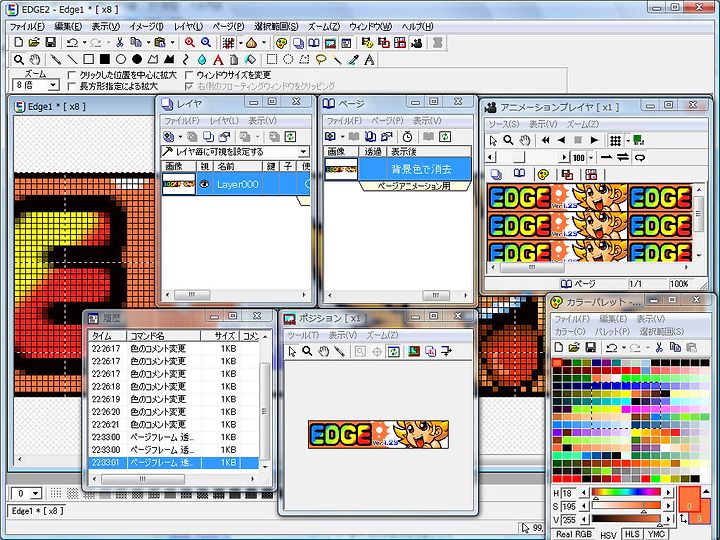Click the clock timer icon in Page window
Image resolution: width=720 pixels, height=540 pixels.
coord(407,136)
